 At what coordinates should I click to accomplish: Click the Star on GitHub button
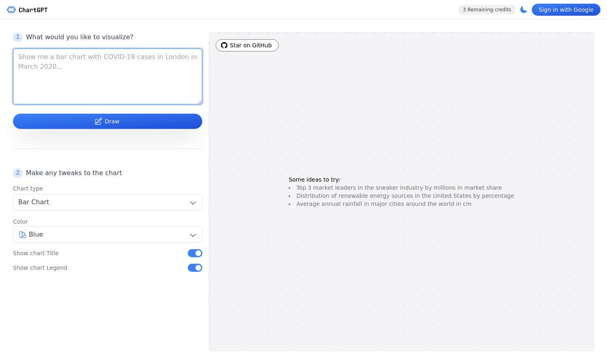click(247, 45)
